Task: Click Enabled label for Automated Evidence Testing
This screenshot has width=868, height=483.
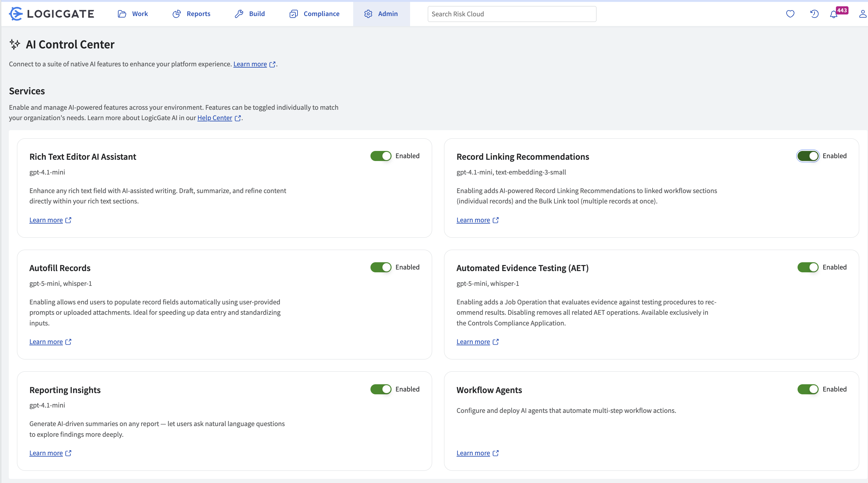Action: (834, 267)
